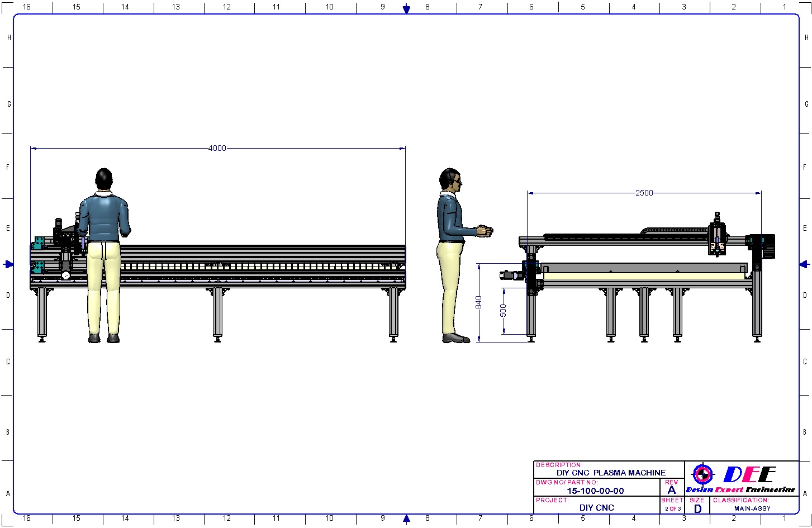The width and height of the screenshot is (812, 528).
Task: Click the "DWG NO/ PART NO:" label
Action: pyautogui.click(x=567, y=482)
